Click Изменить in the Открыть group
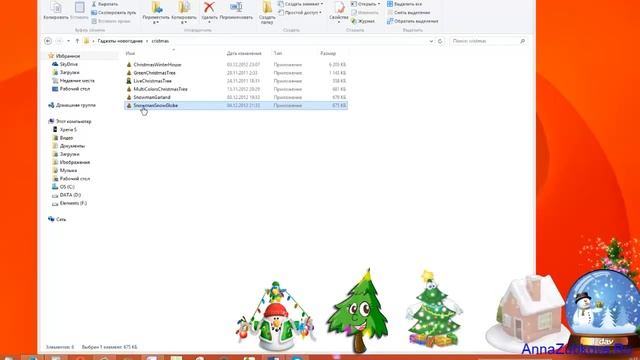640x360 pixels. pyautogui.click(x=364, y=13)
